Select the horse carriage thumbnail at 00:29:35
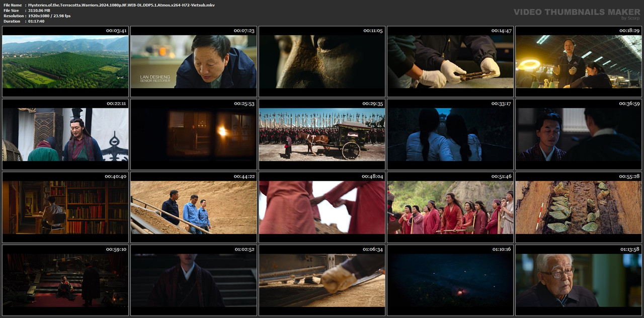Screen dimensions: 644x318 point(322,134)
